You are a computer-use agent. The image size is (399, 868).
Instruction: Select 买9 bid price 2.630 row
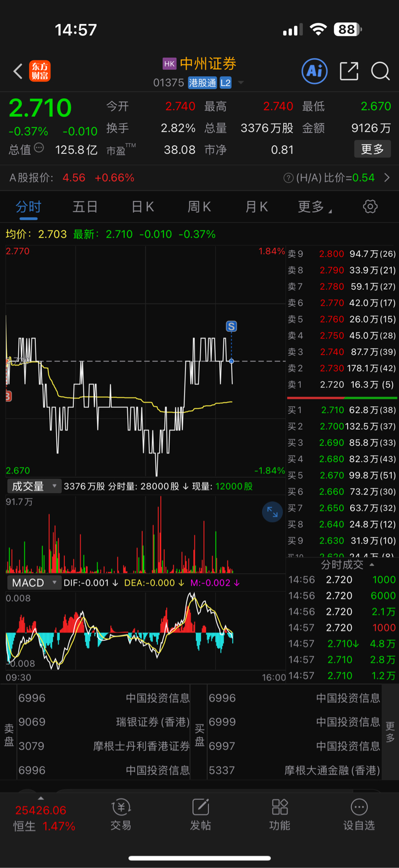click(342, 541)
